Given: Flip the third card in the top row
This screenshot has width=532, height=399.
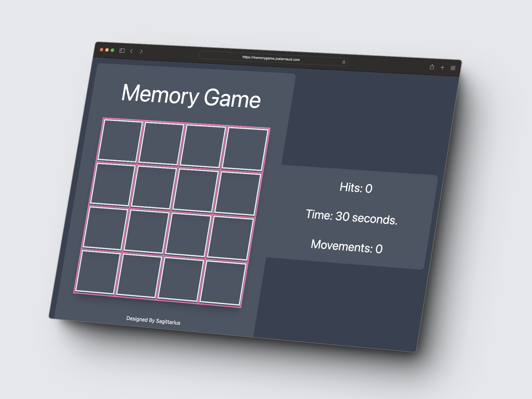Looking at the screenshot, I should pos(203,147).
